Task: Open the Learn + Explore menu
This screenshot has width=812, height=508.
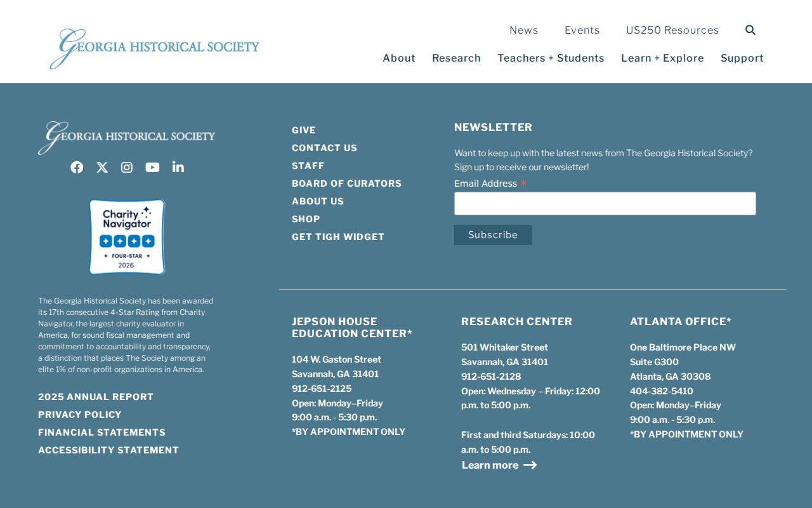Action: (x=662, y=58)
